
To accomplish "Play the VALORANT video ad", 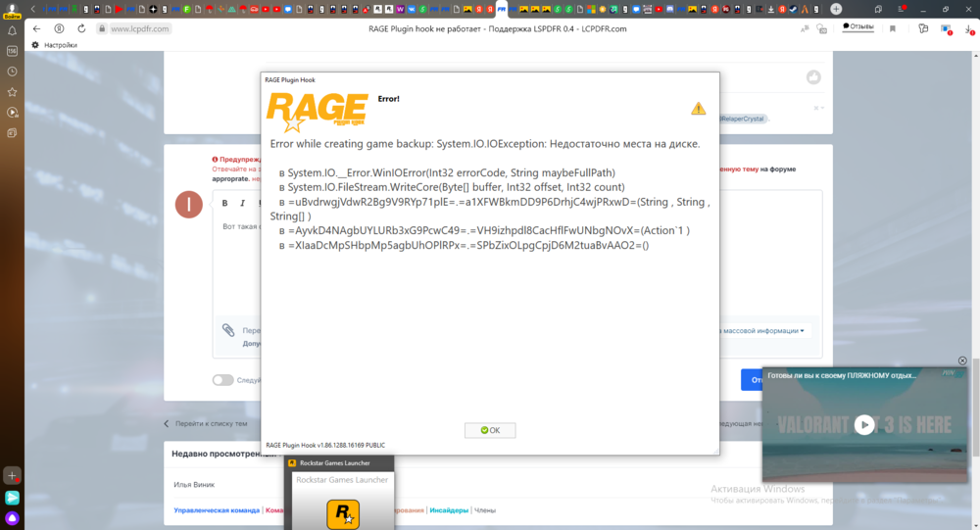I will click(864, 425).
